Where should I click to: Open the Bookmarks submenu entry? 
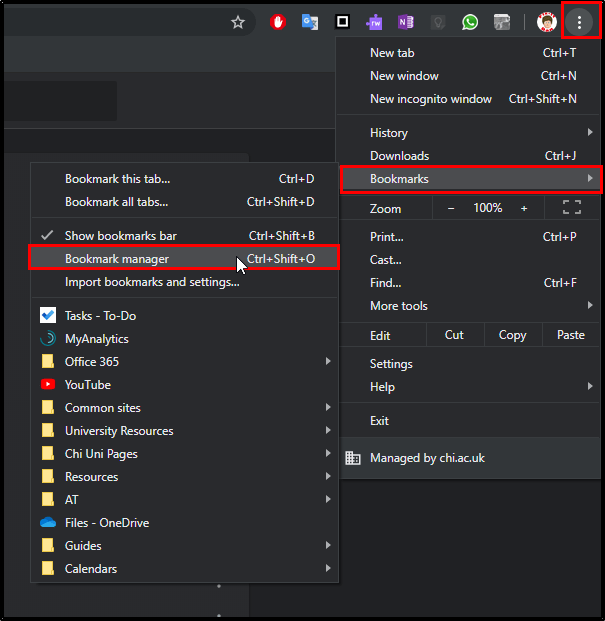tap(470, 179)
